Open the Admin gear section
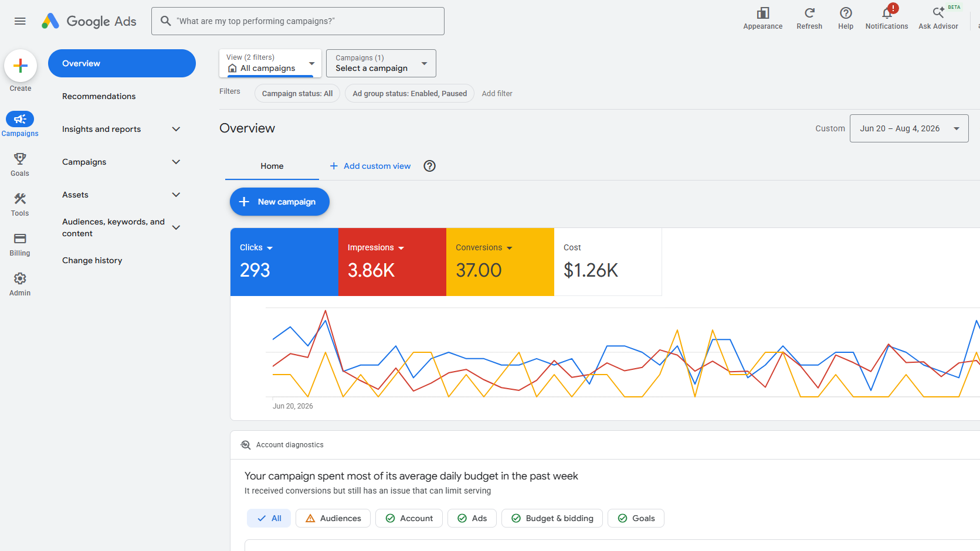 [20, 284]
